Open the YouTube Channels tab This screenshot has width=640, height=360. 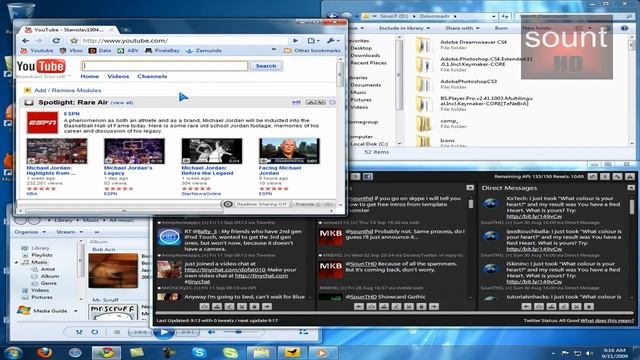tap(152, 76)
